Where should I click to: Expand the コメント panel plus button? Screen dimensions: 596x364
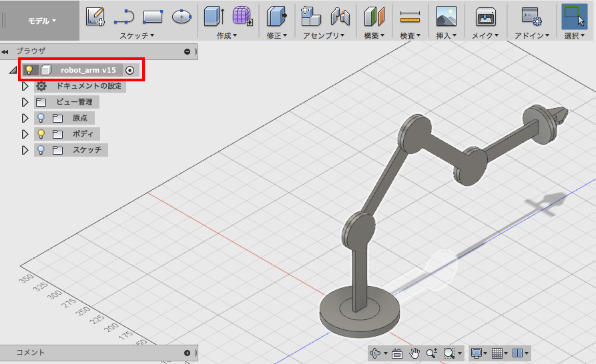(187, 353)
